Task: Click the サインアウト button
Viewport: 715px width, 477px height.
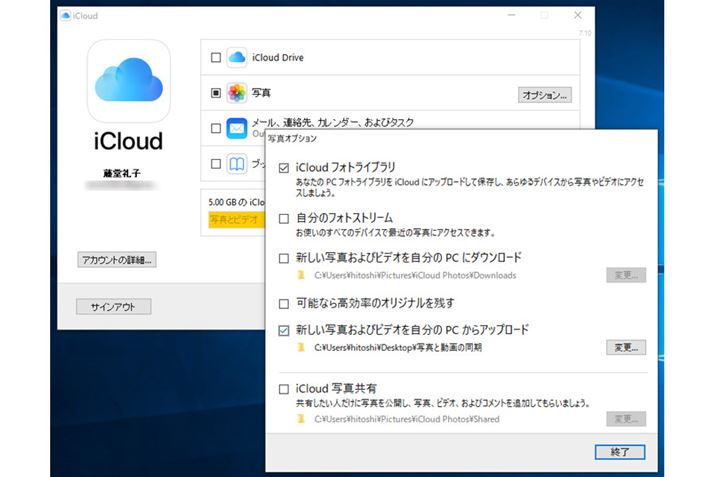Action: click(x=114, y=307)
